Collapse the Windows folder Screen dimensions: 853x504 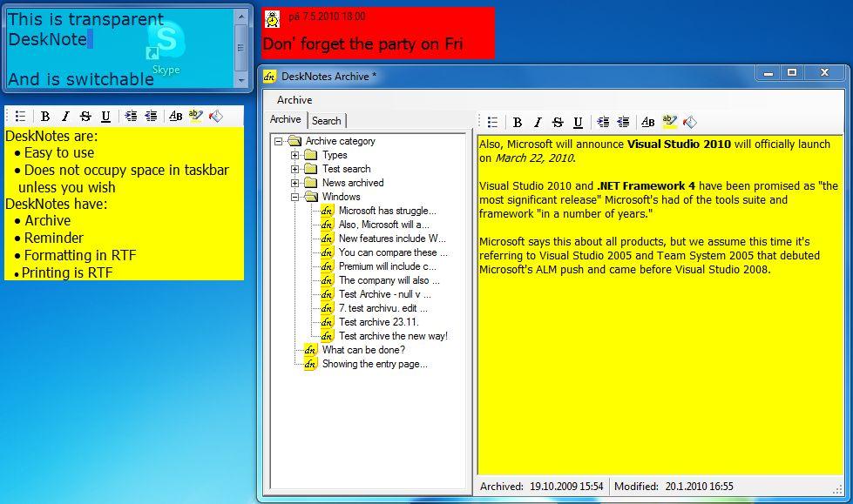294,197
